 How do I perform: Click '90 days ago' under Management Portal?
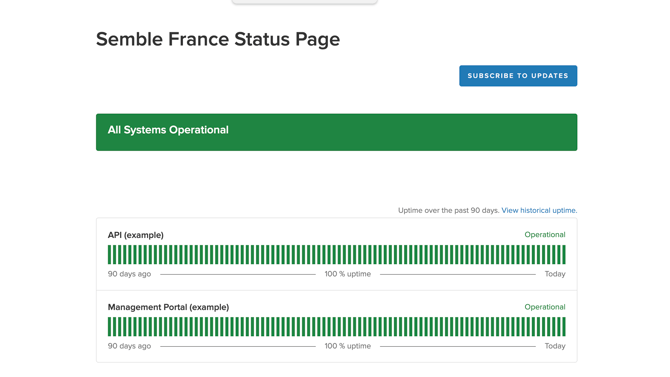129,346
